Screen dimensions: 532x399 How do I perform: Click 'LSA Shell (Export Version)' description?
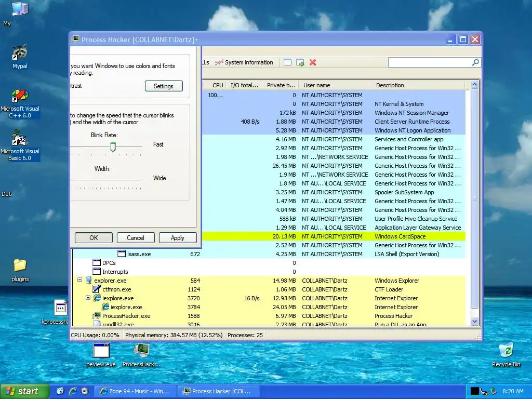[407, 254]
